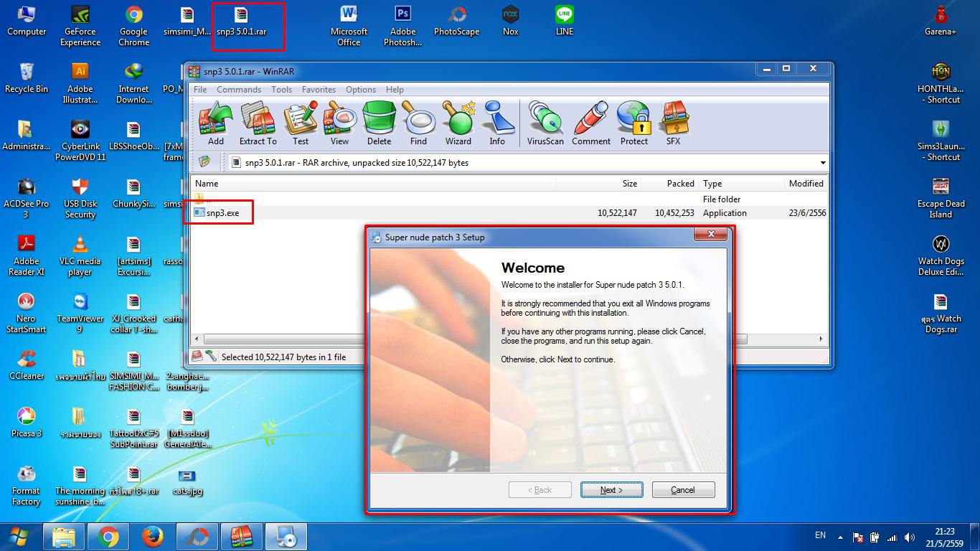The height and width of the screenshot is (551, 980).
Task: Open the View tool in WinRAR
Action: point(339,123)
